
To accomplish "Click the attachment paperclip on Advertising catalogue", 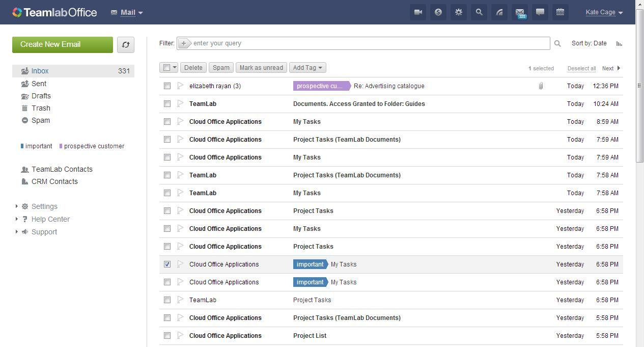I will coord(541,86).
